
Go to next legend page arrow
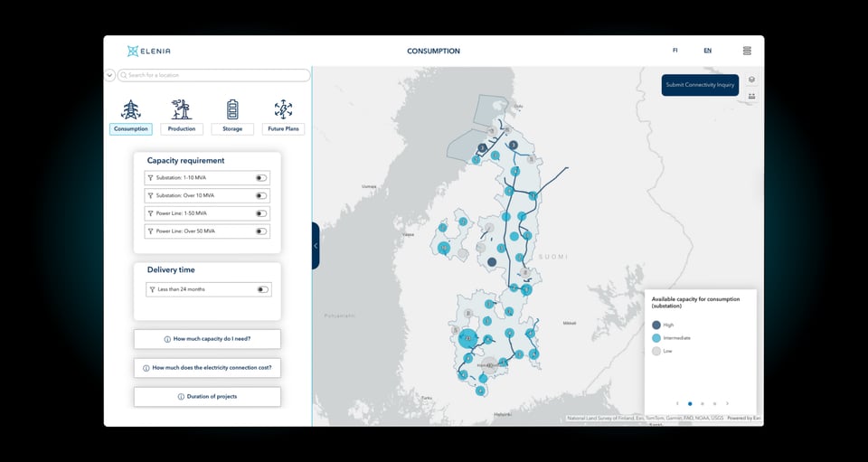[727, 403]
